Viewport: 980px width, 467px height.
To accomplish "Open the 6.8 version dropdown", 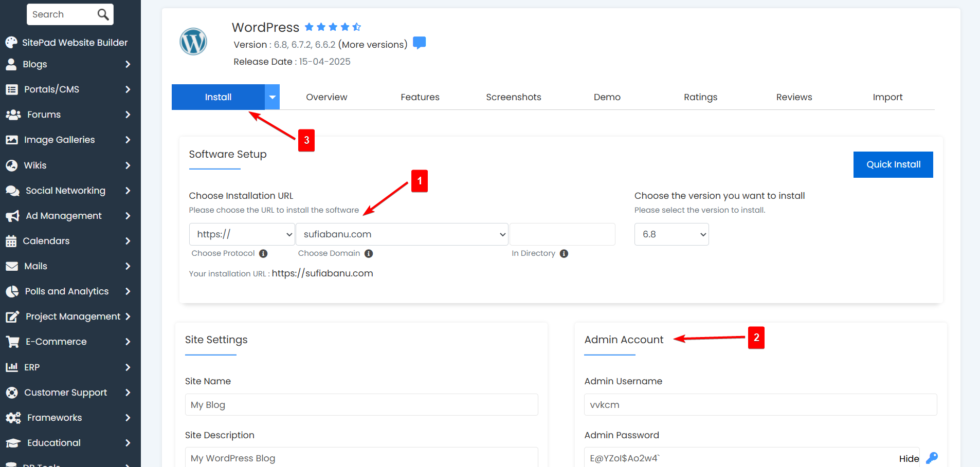I will (x=672, y=234).
